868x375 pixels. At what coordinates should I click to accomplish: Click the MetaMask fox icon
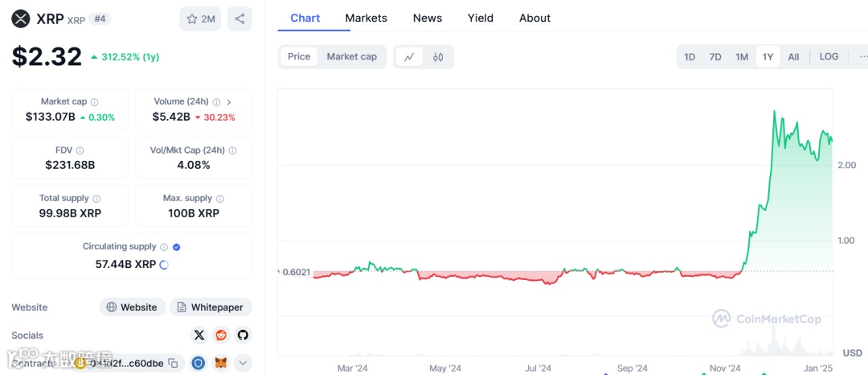pyautogui.click(x=220, y=363)
